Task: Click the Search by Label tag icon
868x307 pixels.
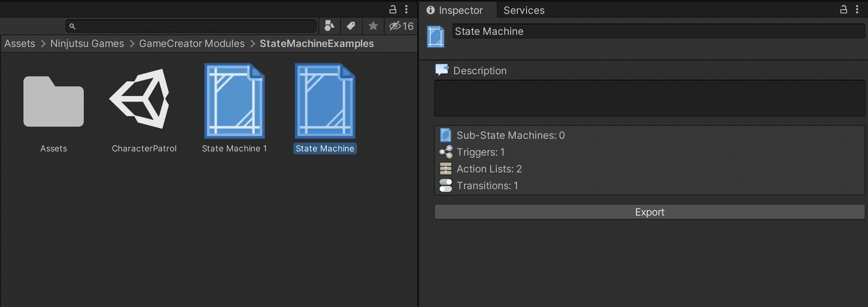Action: [351, 26]
